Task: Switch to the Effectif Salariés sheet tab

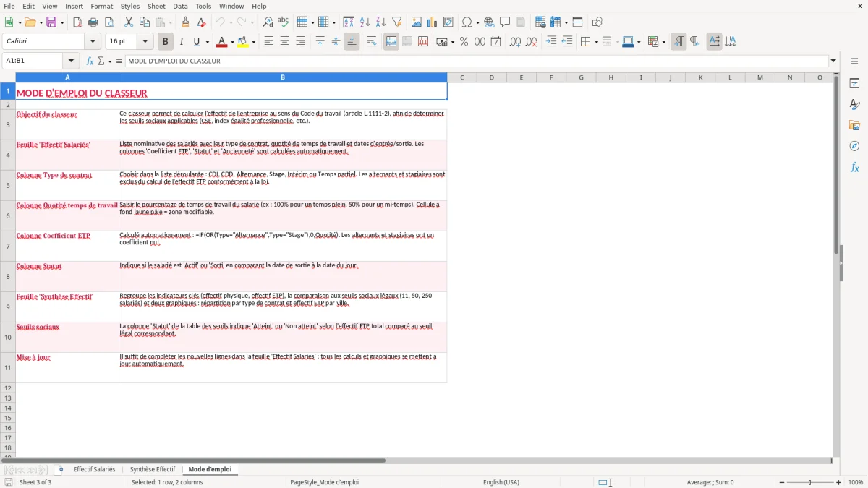Action: [94, 469]
